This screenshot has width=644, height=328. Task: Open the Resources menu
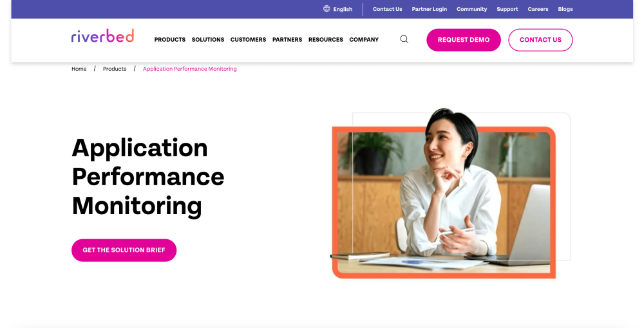point(326,40)
